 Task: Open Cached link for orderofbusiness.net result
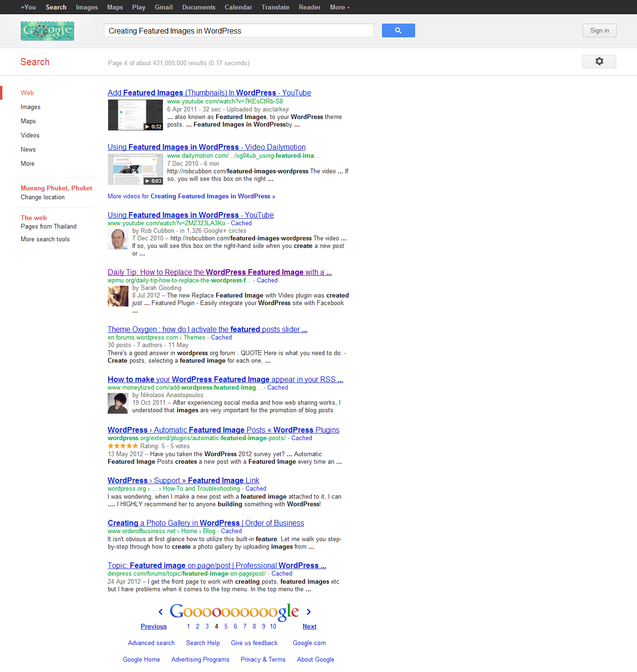coord(231,531)
